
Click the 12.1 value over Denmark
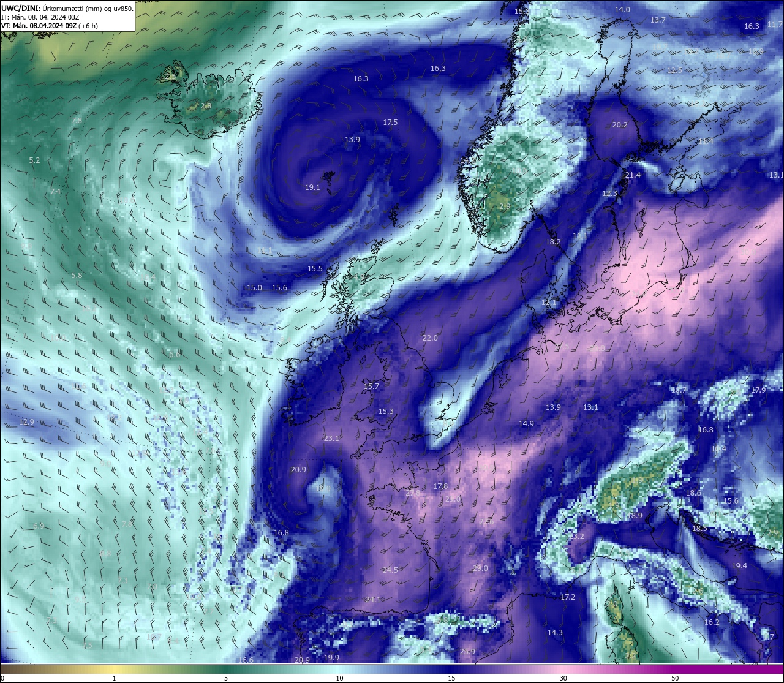[549, 303]
